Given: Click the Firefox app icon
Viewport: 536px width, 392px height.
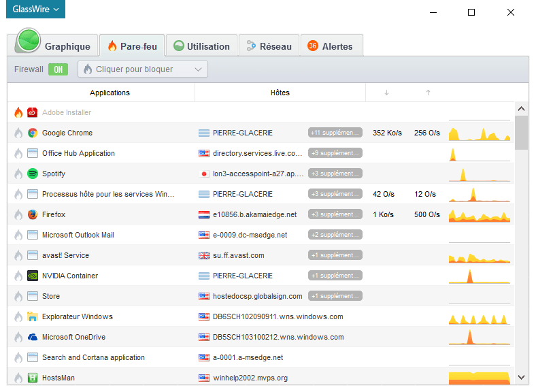Looking at the screenshot, I should pos(33,214).
